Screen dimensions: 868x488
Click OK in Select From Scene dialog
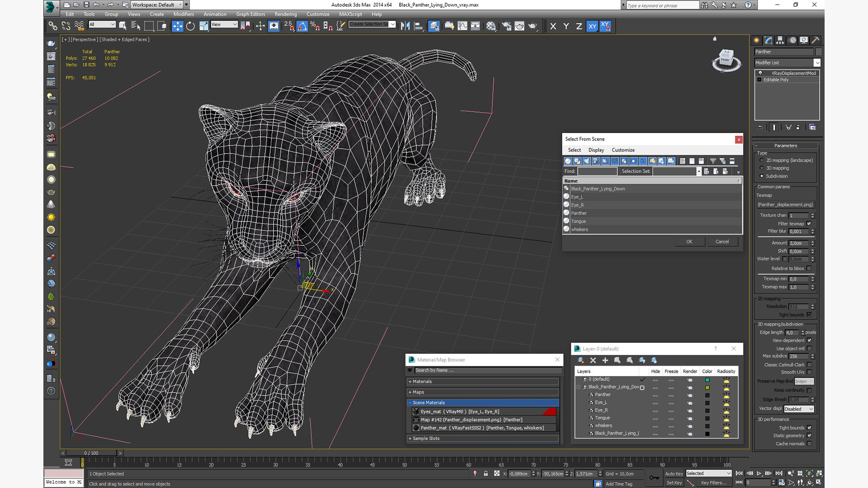tap(689, 242)
